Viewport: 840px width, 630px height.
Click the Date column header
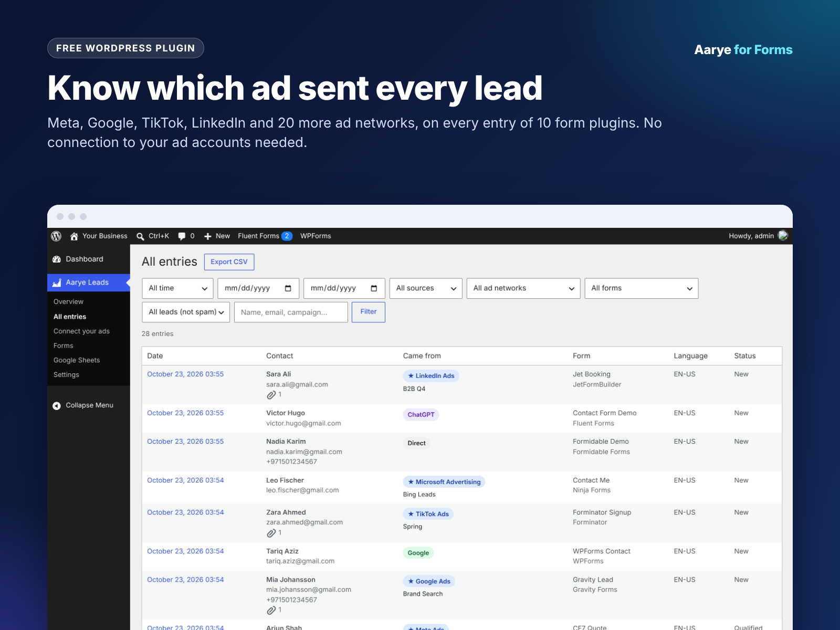point(155,356)
